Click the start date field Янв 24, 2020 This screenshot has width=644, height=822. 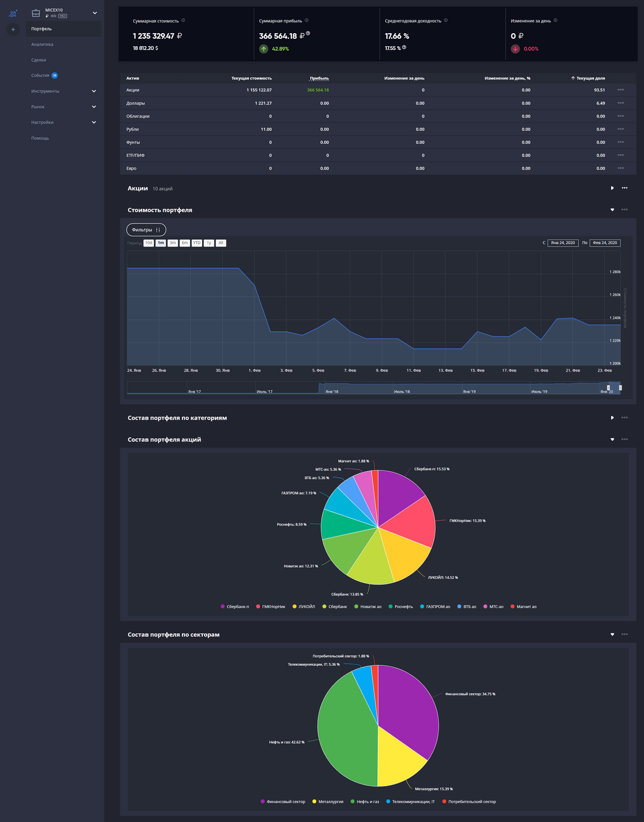coord(562,243)
